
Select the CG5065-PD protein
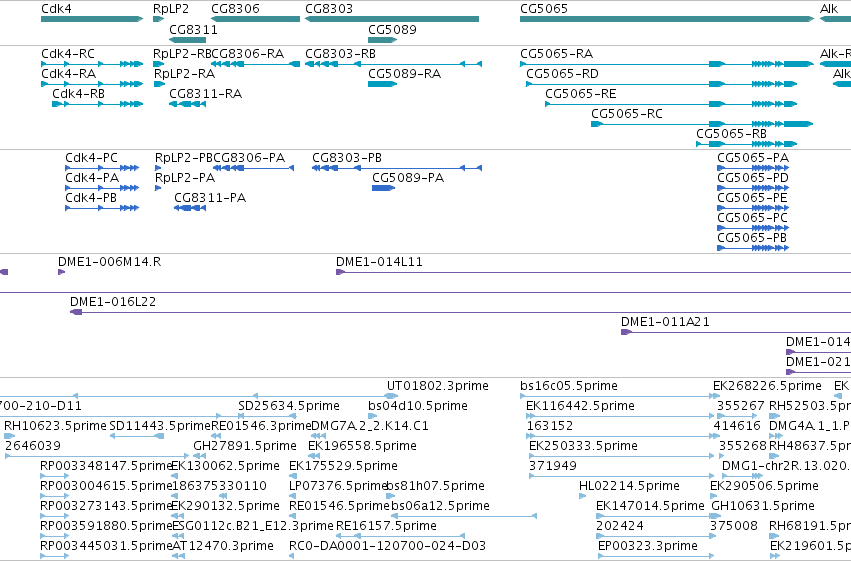click(753, 188)
